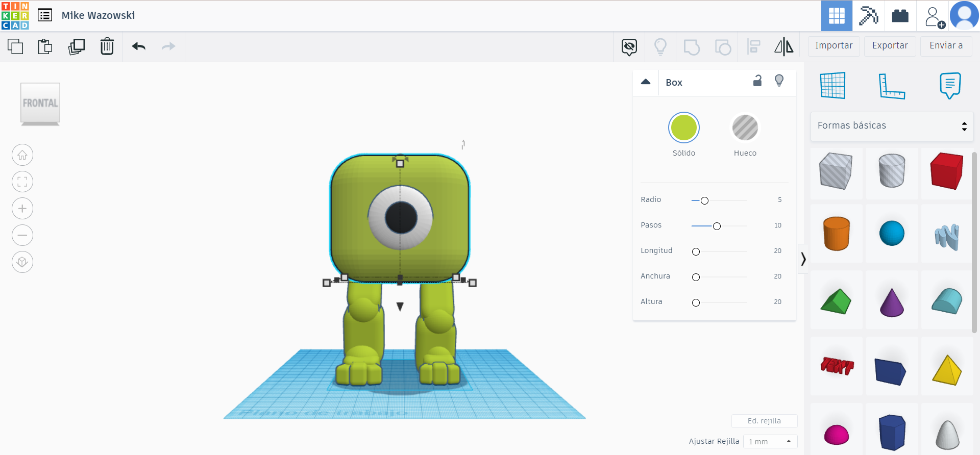Image resolution: width=980 pixels, height=455 pixels.
Task: Click the Align tool icon
Action: [754, 47]
